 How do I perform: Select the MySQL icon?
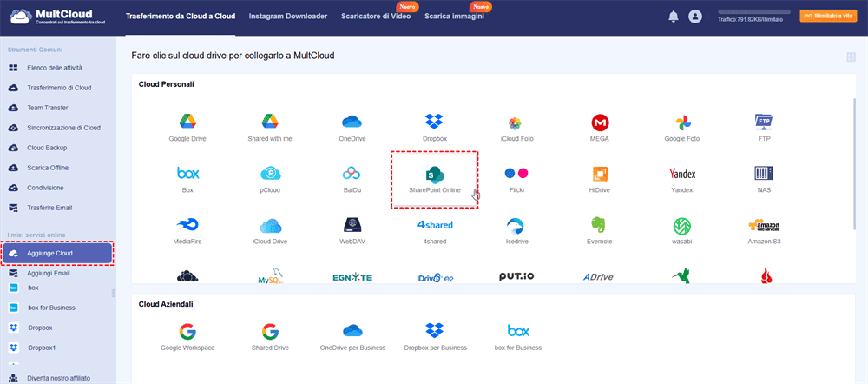(271, 276)
